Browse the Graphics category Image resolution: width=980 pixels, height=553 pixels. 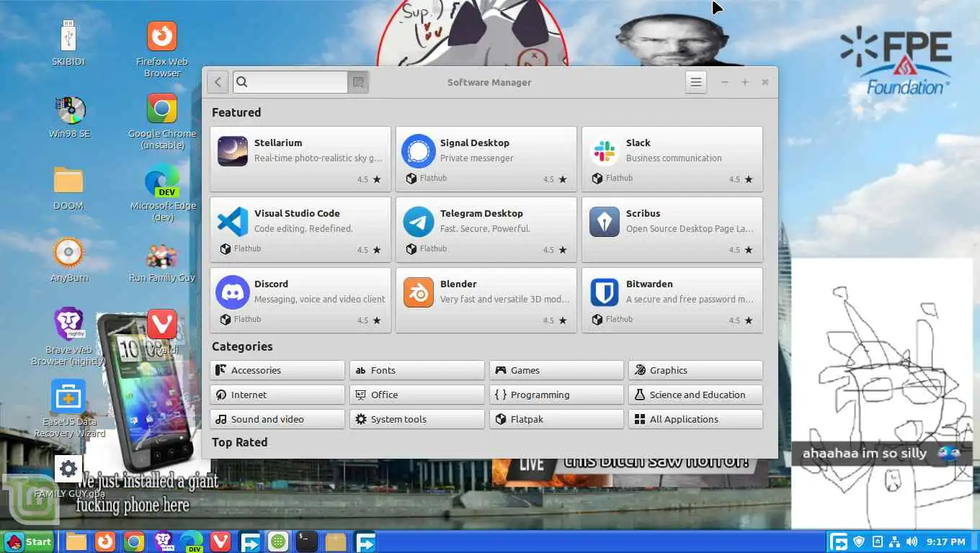click(695, 370)
